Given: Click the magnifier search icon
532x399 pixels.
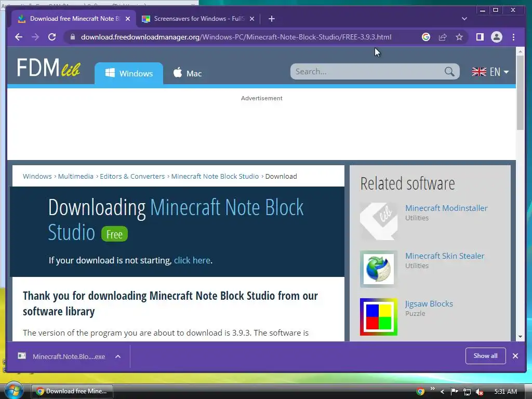Looking at the screenshot, I should coord(449,72).
